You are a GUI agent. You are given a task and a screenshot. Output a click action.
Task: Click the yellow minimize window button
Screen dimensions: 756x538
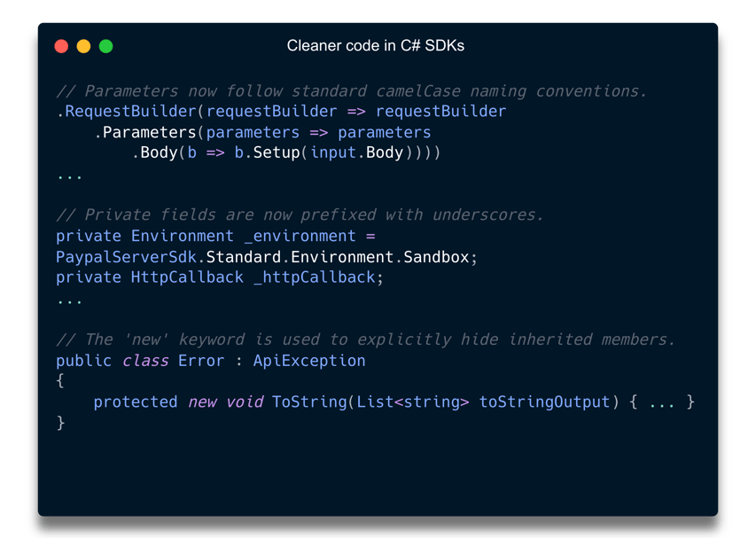pyautogui.click(x=83, y=46)
